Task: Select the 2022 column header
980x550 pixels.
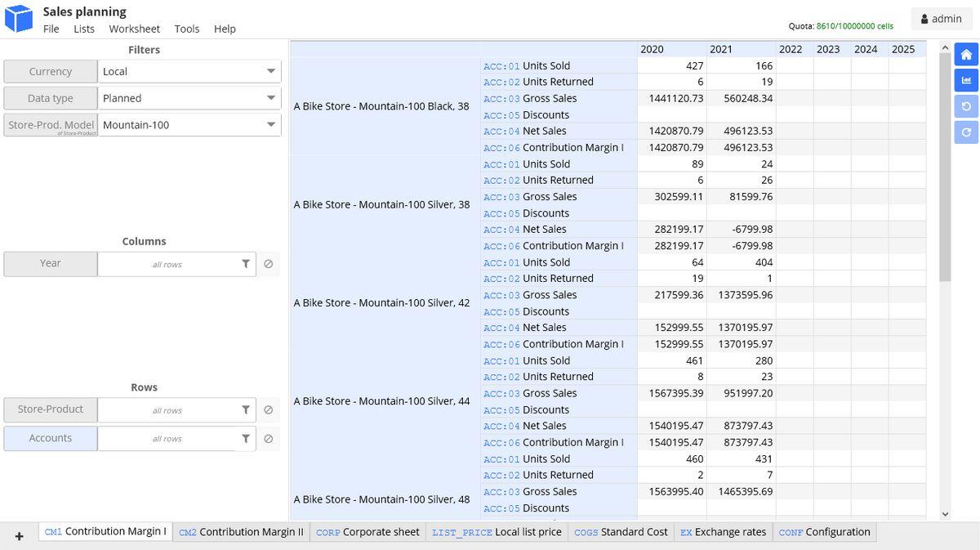Action: click(x=795, y=49)
